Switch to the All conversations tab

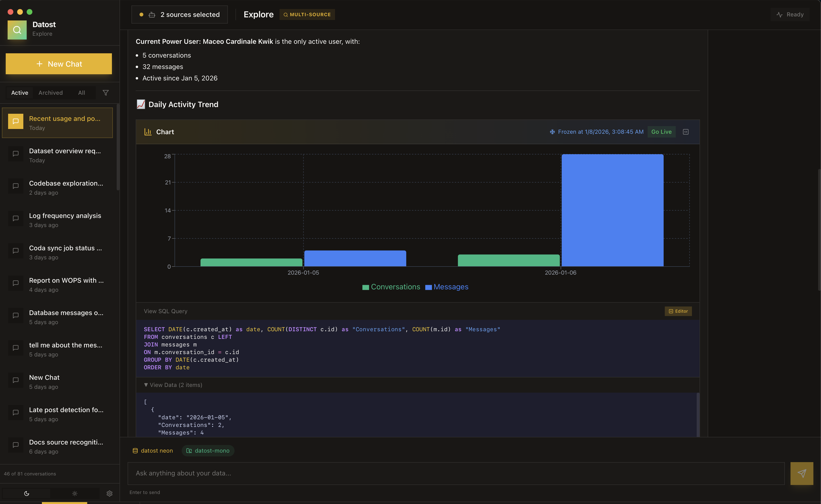[81, 93]
